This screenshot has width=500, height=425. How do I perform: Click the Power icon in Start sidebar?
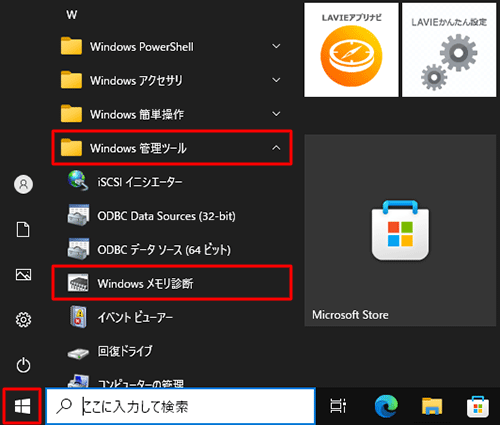[23, 365]
